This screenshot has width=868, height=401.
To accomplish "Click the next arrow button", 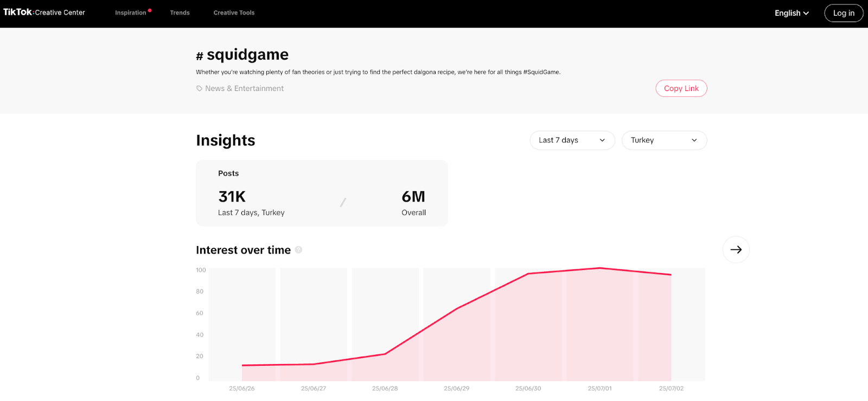I will [736, 250].
